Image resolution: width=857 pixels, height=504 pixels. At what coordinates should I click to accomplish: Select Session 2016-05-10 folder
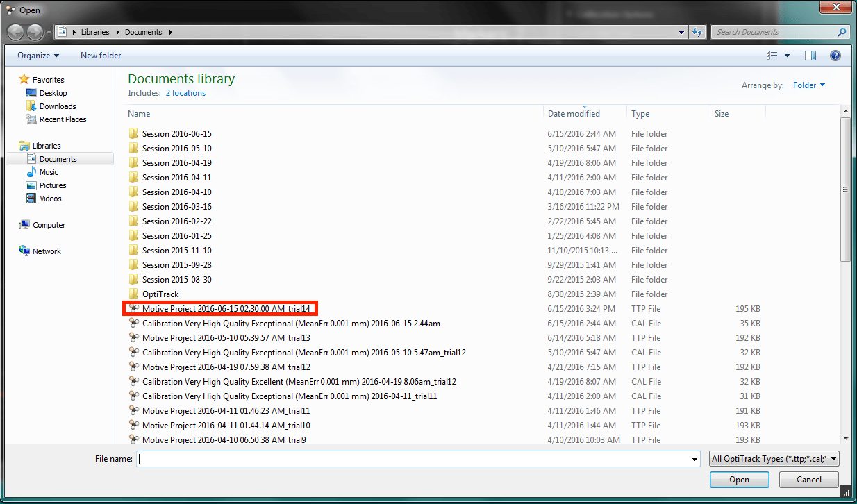pyautogui.click(x=177, y=148)
